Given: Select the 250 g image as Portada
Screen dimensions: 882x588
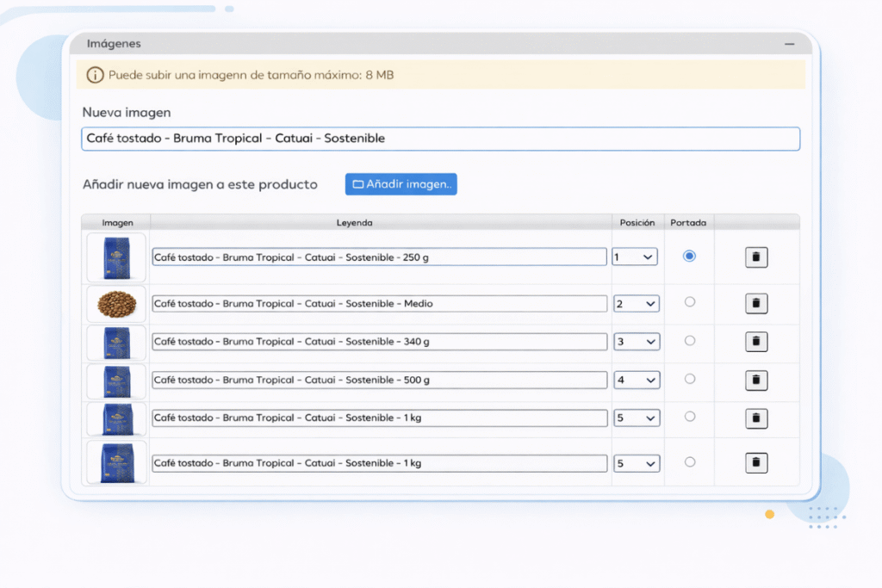Looking at the screenshot, I should pos(689,256).
